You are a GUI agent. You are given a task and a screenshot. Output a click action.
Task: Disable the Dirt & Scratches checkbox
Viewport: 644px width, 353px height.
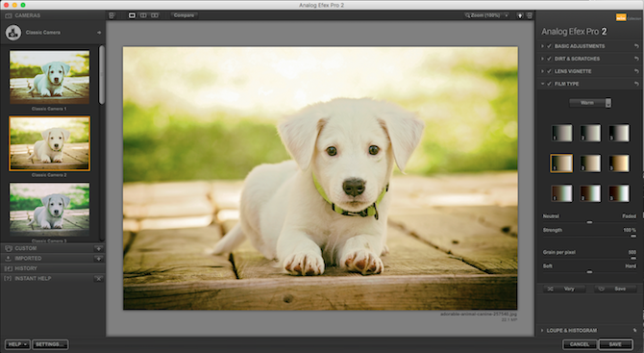pos(549,59)
